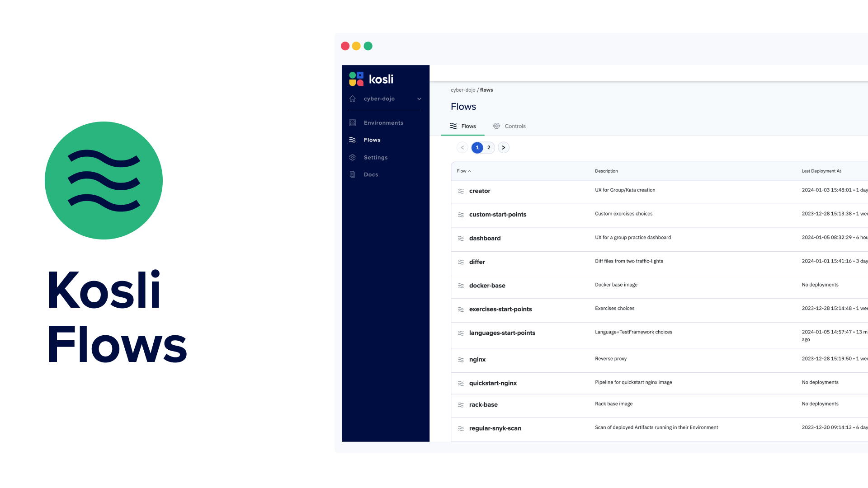Image resolution: width=868 pixels, height=488 pixels.
Task: Go to page 2 of flows
Action: (x=489, y=147)
